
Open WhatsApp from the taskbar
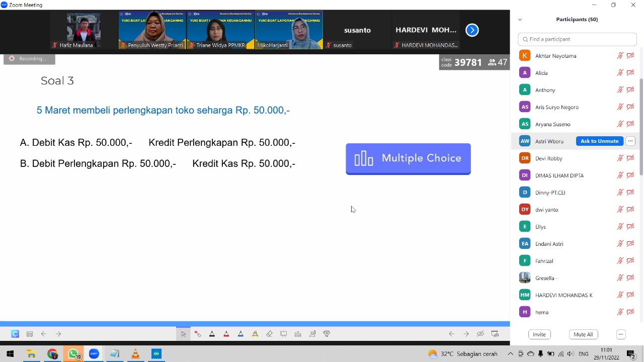tap(73, 354)
